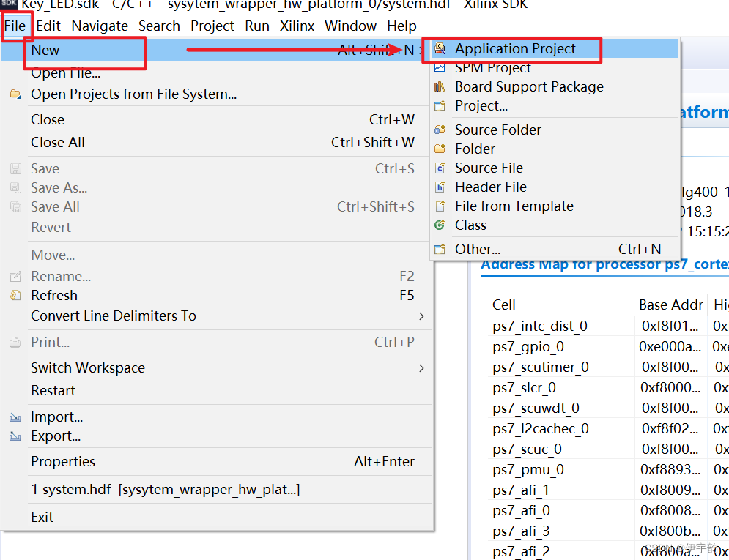Click Cell column header in address map
Image resolution: width=729 pixels, height=560 pixels.
pos(503,305)
